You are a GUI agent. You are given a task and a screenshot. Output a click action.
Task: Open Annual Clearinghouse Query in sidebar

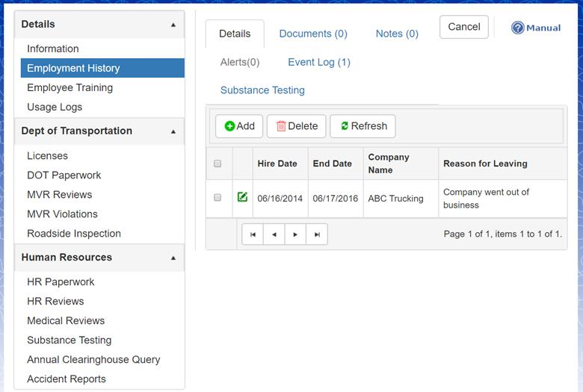pos(93,359)
